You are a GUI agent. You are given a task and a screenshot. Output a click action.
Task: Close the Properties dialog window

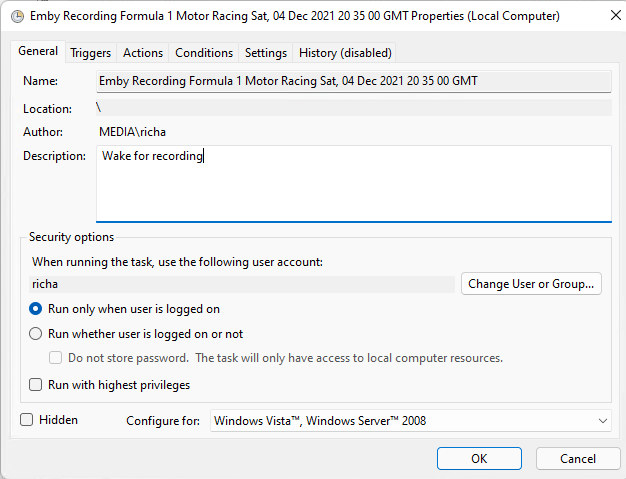603,16
